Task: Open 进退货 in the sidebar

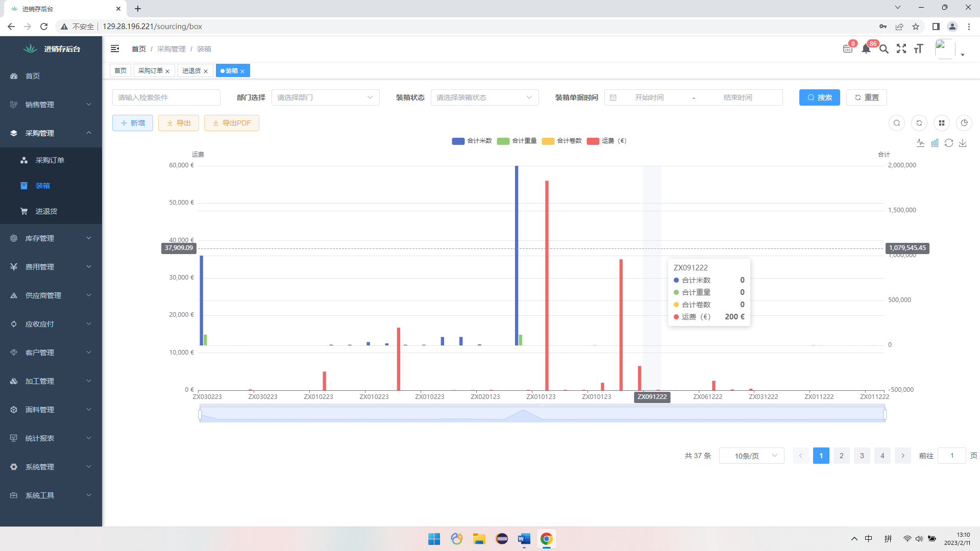Action: point(46,211)
